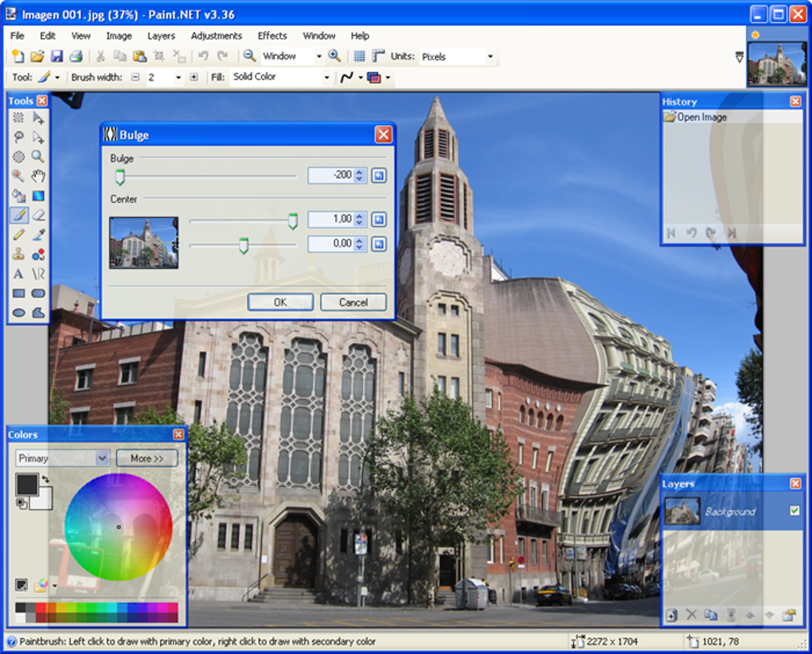812x654 pixels.
Task: Click the Save icon in toolbar
Action: click(57, 56)
